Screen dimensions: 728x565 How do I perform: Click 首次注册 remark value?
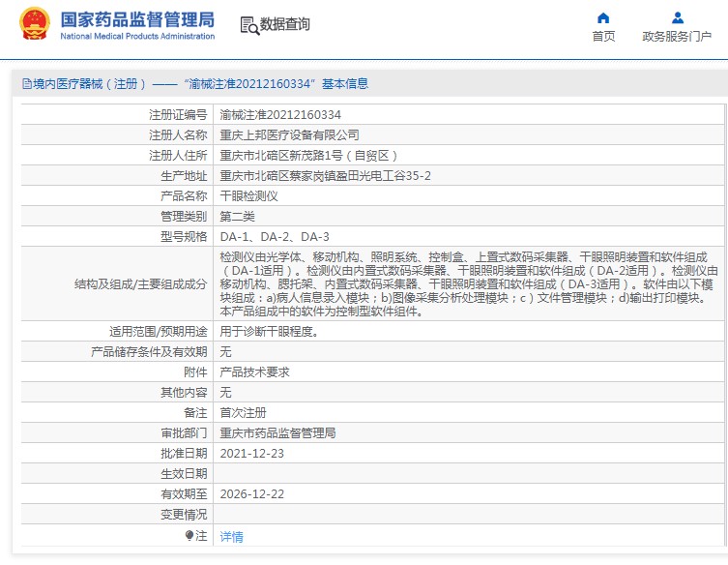tap(244, 412)
